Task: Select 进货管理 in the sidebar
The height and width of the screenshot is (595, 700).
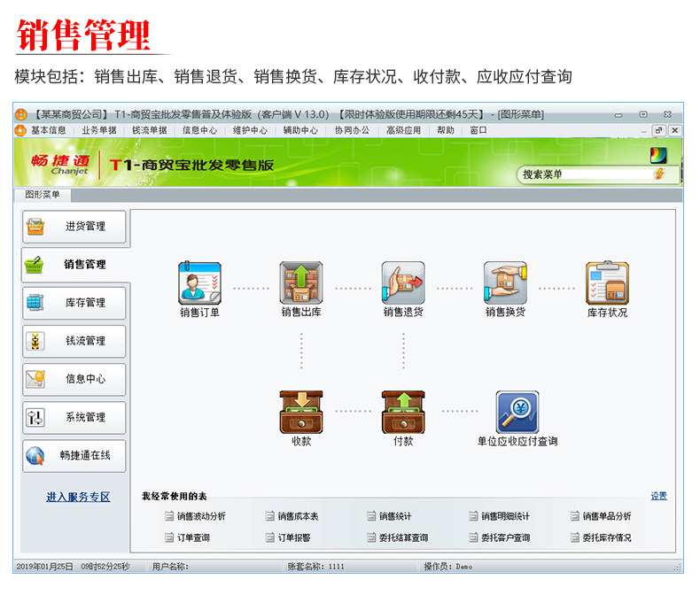Action: coord(74,227)
